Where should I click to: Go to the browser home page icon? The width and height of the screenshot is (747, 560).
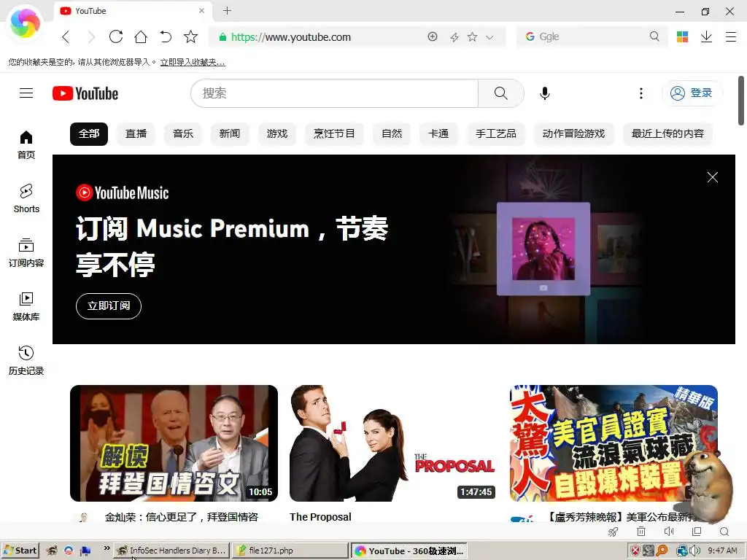[141, 36]
